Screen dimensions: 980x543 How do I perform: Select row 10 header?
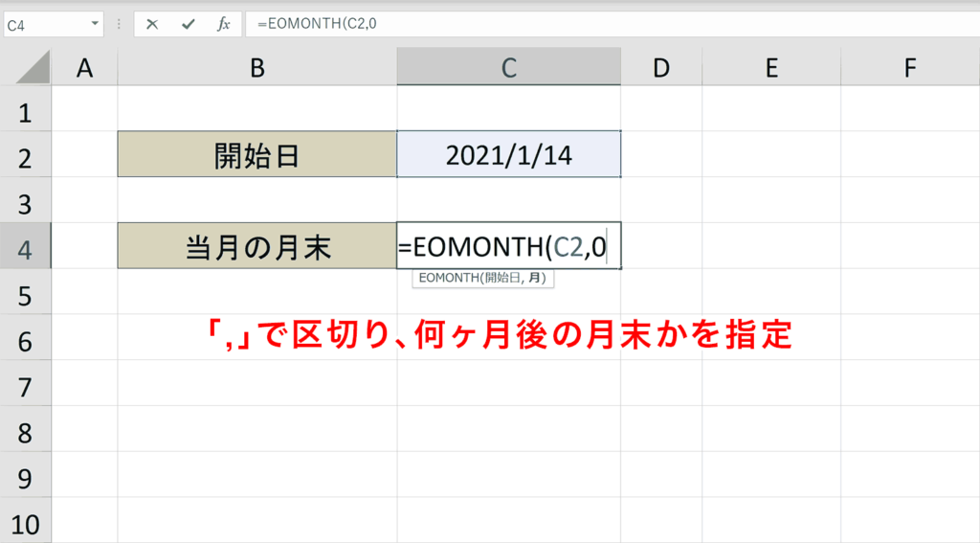click(25, 525)
